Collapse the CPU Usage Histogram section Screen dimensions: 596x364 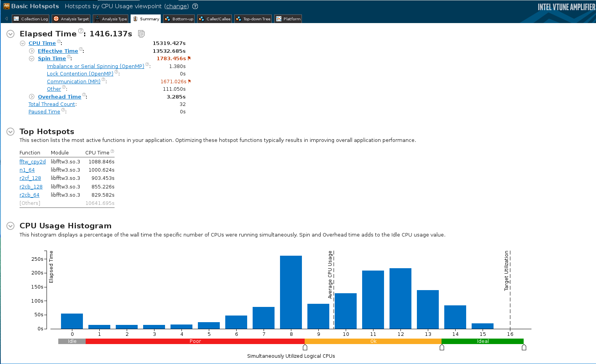click(11, 226)
